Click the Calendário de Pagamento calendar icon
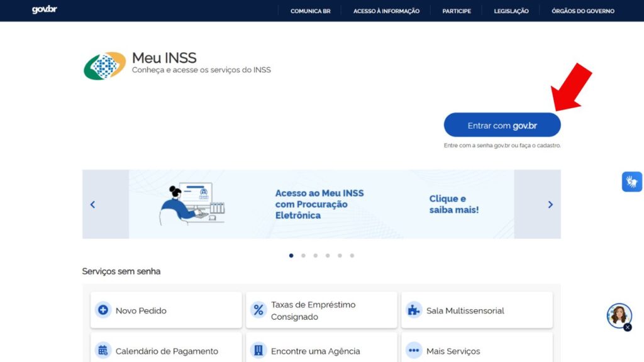Screen dimensions: 644x362 (103, 351)
